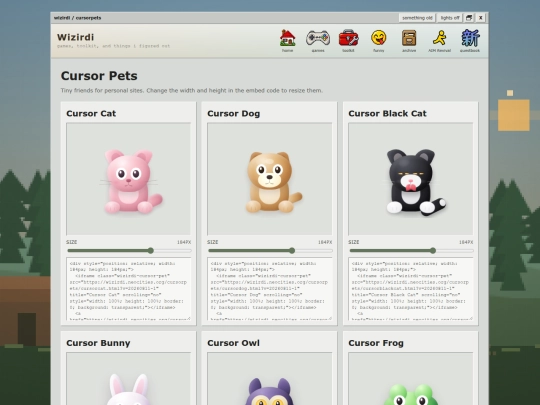Adjust the Cursor Cat size slider
The height and width of the screenshot is (405, 540).
click(x=129, y=251)
